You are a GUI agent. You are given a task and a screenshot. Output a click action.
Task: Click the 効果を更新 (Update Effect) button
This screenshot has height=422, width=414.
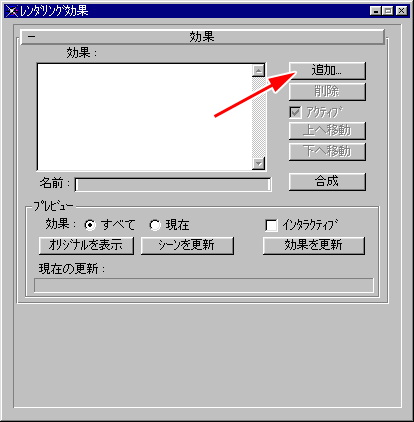click(314, 246)
